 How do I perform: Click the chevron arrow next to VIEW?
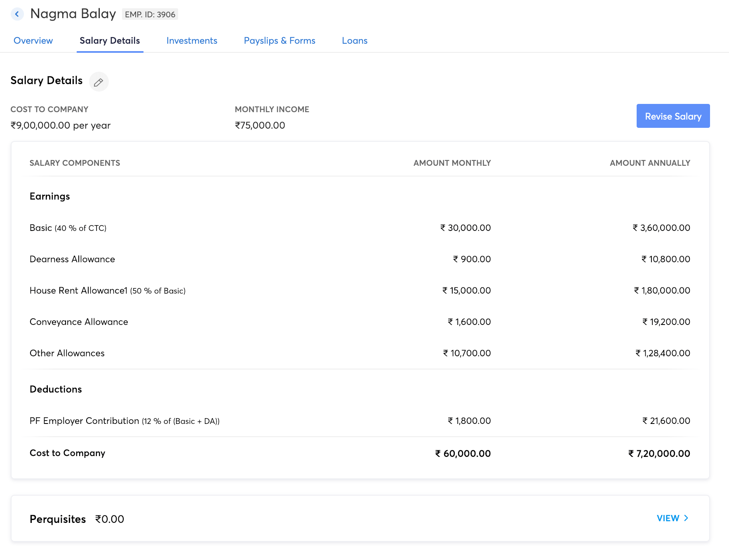686,518
